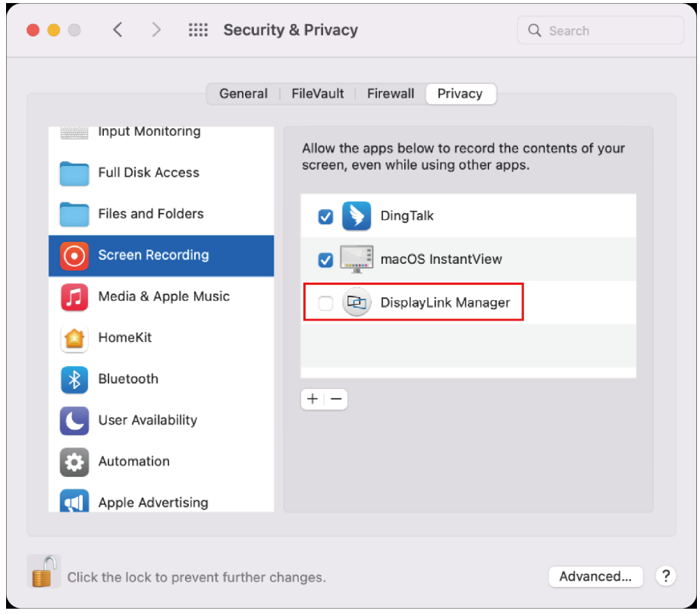Switch to the General tab

243,94
